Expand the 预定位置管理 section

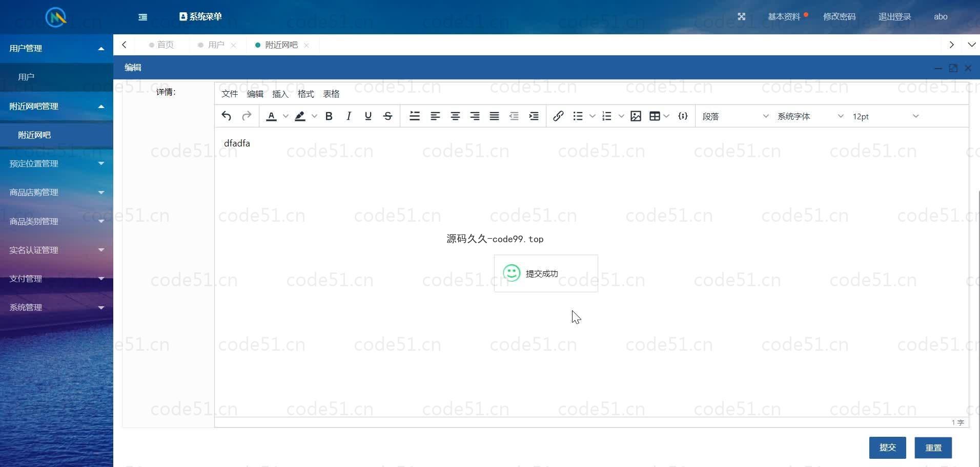(56, 163)
